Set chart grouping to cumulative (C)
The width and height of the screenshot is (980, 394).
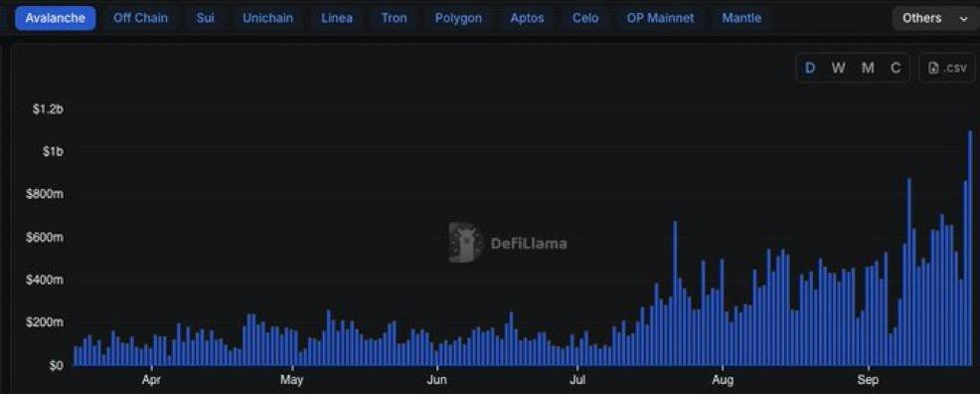click(896, 69)
